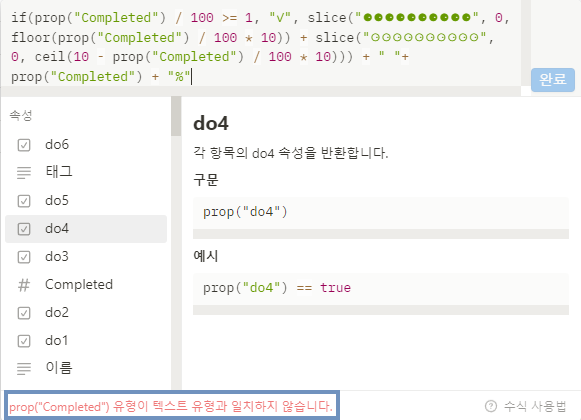Select the Completed number property row
The height and width of the screenshot is (420, 581).
[86, 285]
